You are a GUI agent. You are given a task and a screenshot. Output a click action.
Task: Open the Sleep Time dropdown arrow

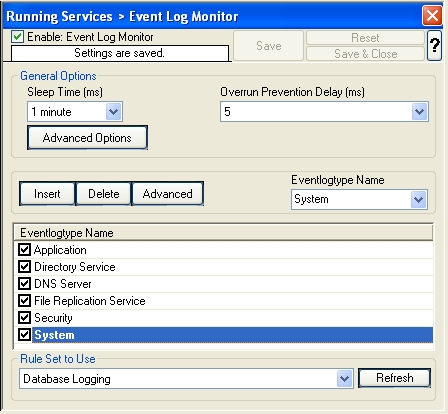(x=114, y=112)
